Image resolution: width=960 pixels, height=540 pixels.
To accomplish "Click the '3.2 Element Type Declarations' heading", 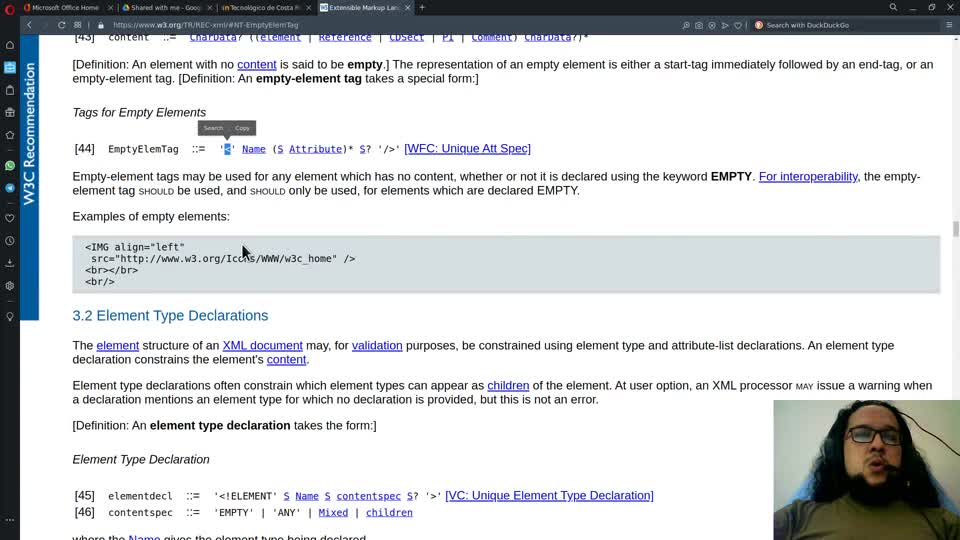I will click(x=170, y=315).
